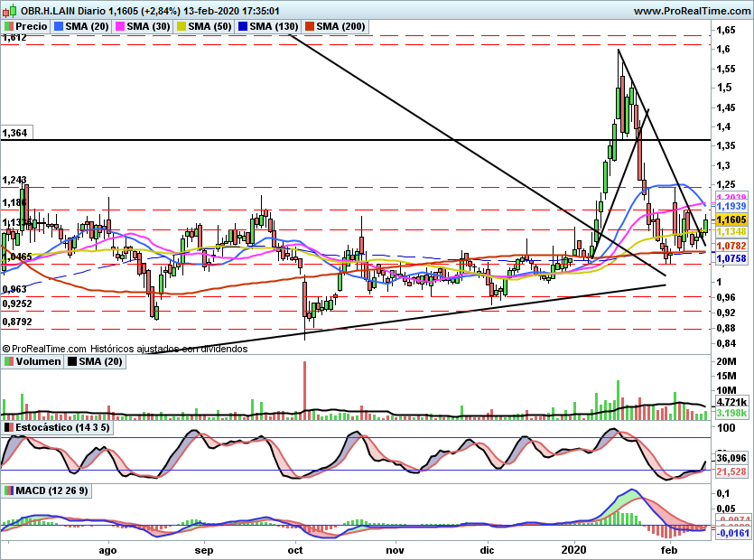Select the MACD (12 26 9) label
The height and width of the screenshot is (560, 754).
(52, 490)
